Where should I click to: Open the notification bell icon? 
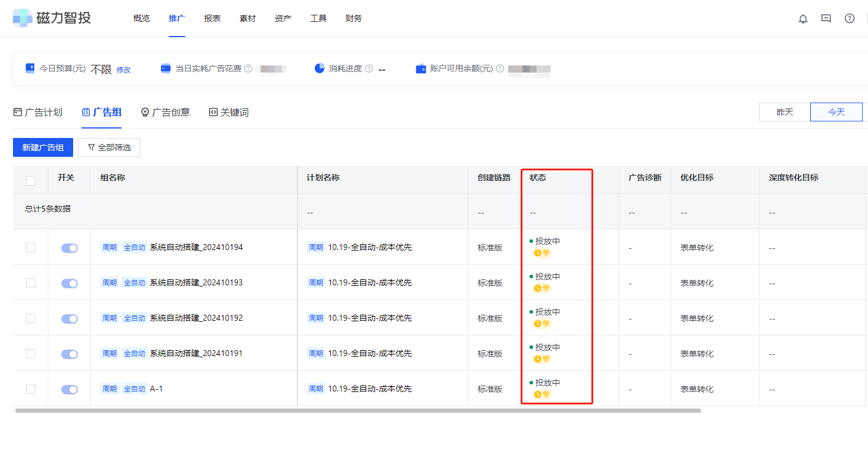pyautogui.click(x=803, y=18)
